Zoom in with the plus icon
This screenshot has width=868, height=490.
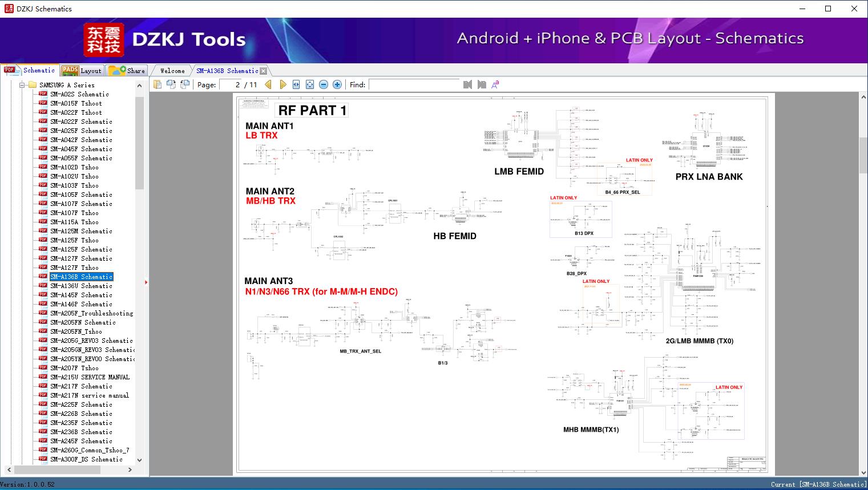[337, 84]
